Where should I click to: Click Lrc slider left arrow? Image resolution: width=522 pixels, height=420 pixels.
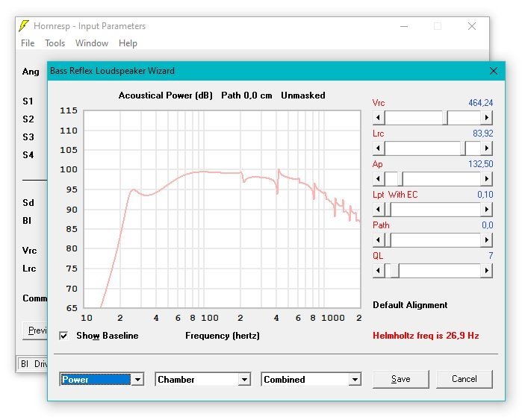379,148
